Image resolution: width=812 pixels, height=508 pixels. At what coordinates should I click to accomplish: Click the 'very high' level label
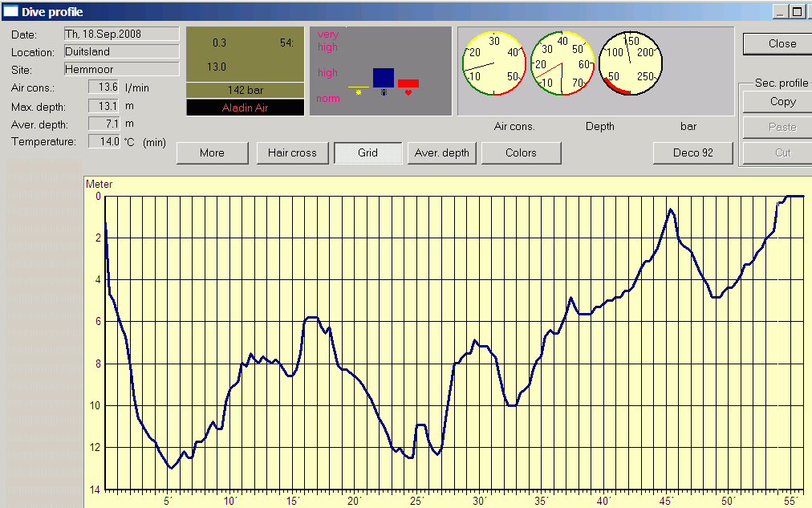328,40
